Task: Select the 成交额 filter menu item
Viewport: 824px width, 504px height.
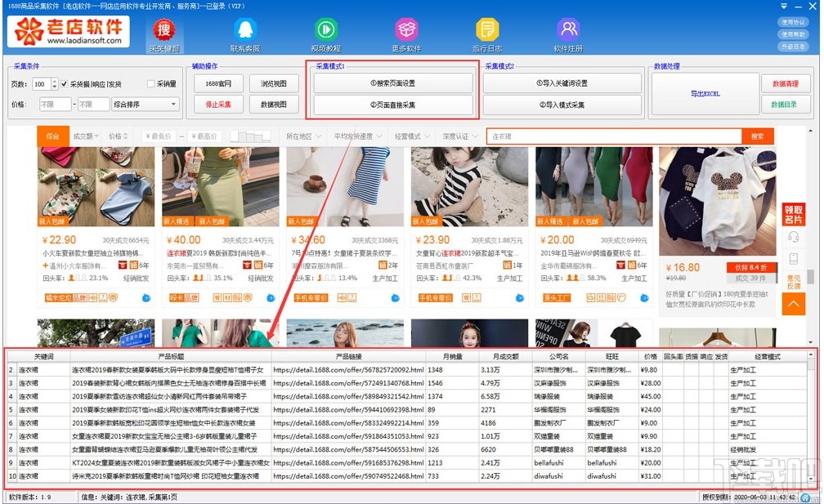Action: (x=83, y=135)
